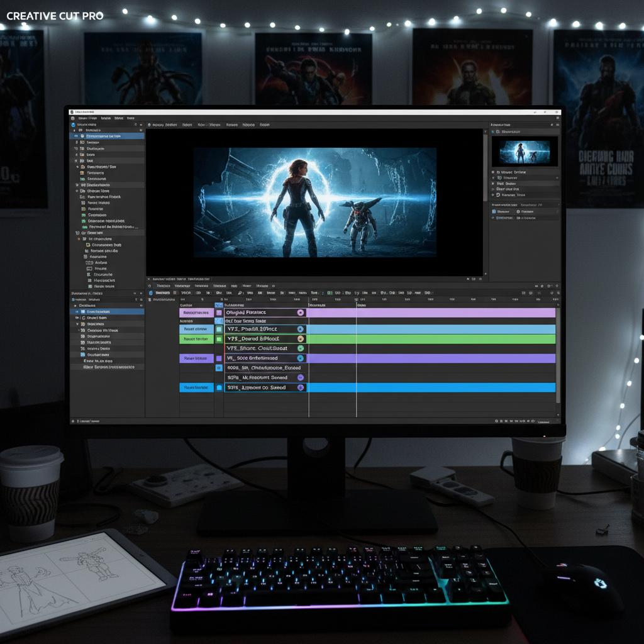644x644 pixels.
Task: Click the vertical scrollbar beside the preview viewer
Action: click(x=485, y=201)
